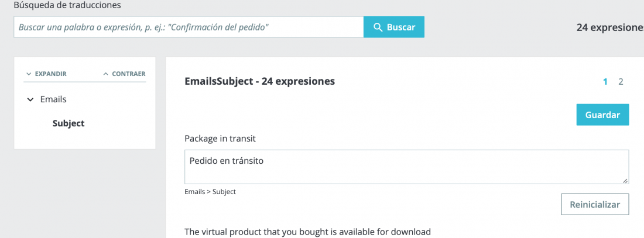The height and width of the screenshot is (238, 644).
Task: Collapse the Emails tree node chevron
Action: 30,100
